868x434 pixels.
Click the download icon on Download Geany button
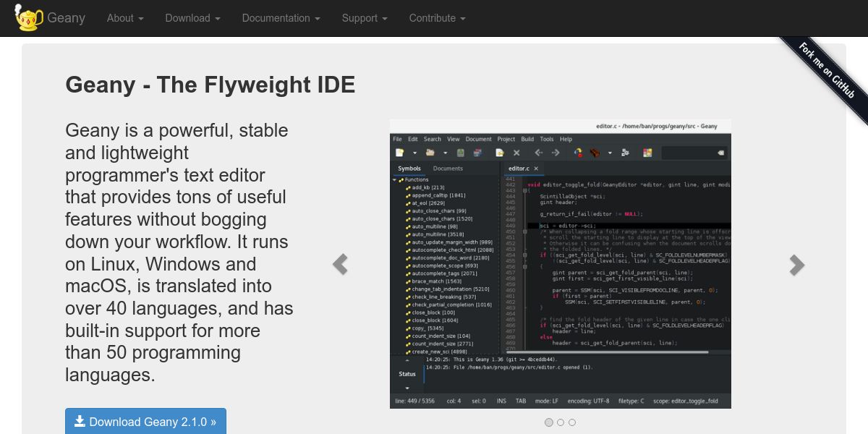[80, 421]
